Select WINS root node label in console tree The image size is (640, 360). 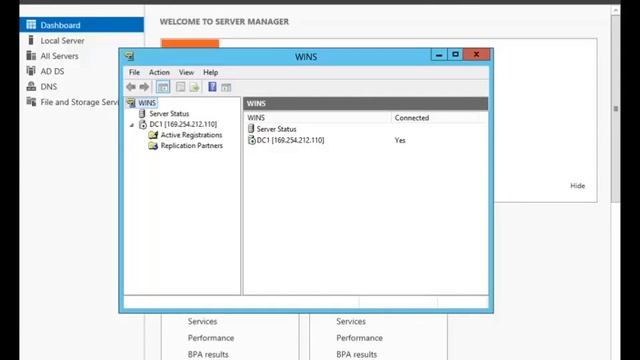coord(147,103)
